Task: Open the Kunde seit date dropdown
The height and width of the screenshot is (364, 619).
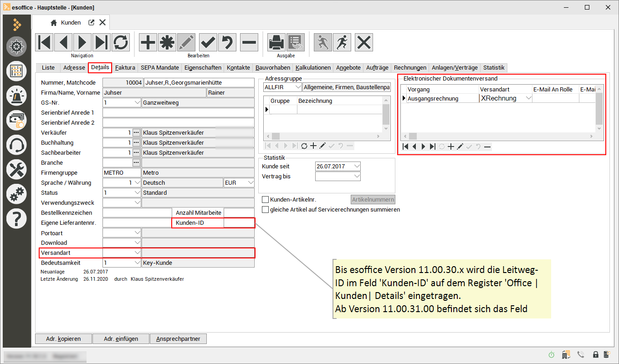Action: click(x=356, y=166)
